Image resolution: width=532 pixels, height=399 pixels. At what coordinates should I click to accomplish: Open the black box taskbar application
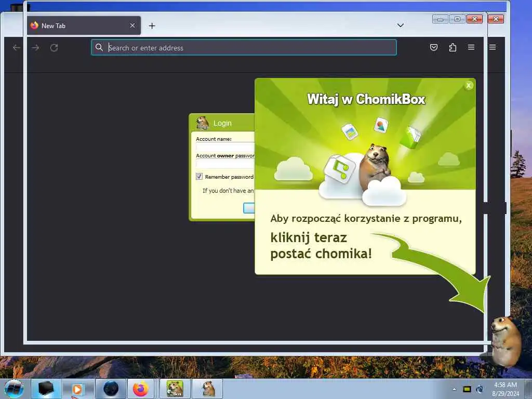point(46,389)
